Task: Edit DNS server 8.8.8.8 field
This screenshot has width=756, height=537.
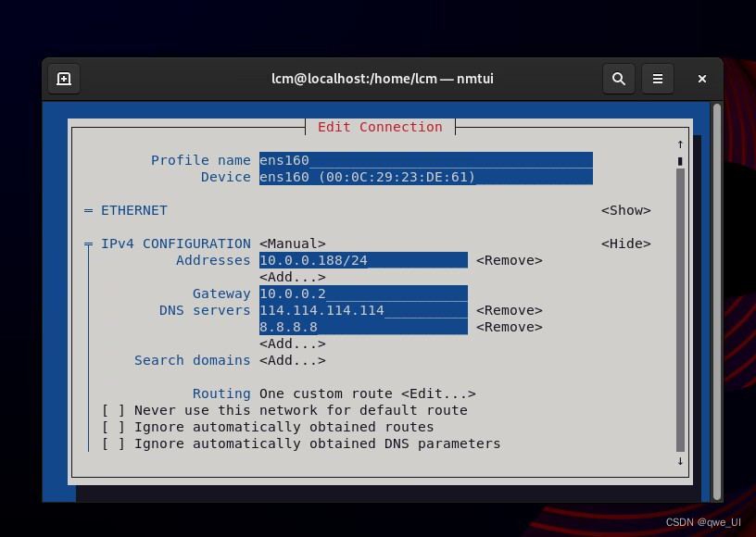Action: pos(363,327)
